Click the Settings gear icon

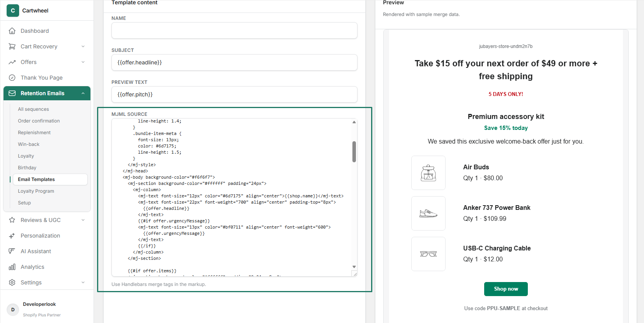[x=12, y=282]
